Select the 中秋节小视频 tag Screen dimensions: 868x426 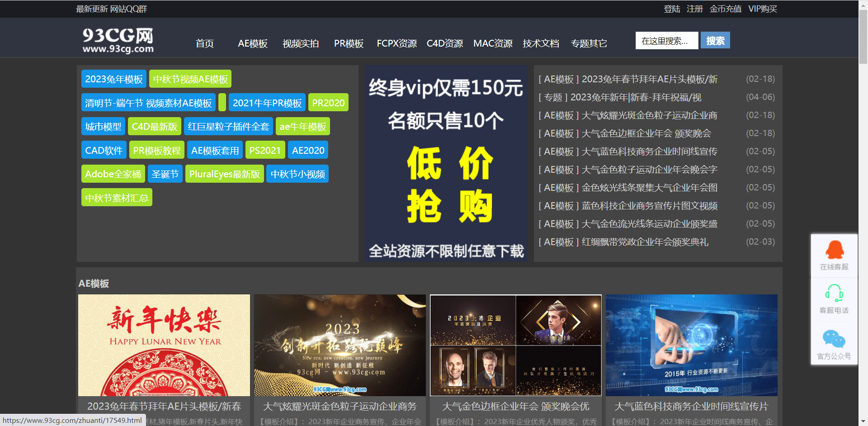coord(297,174)
